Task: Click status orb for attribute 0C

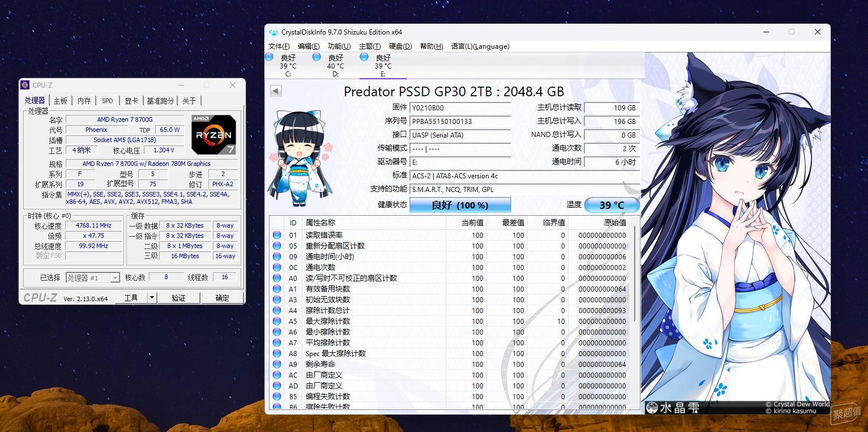Action: (x=277, y=267)
